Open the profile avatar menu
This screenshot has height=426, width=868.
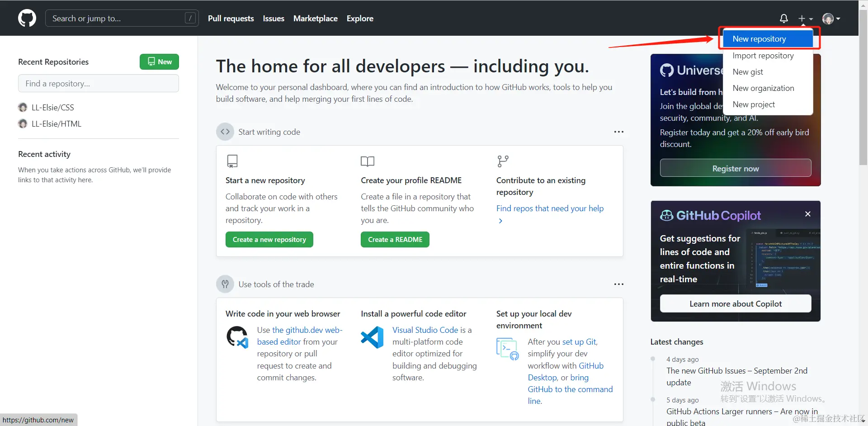[830, 18]
